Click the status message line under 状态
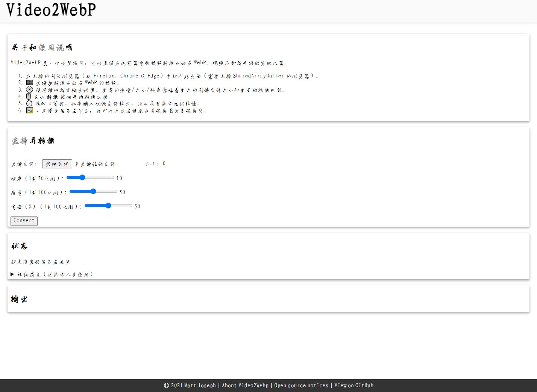The height and width of the screenshot is (392, 537). coord(41,262)
